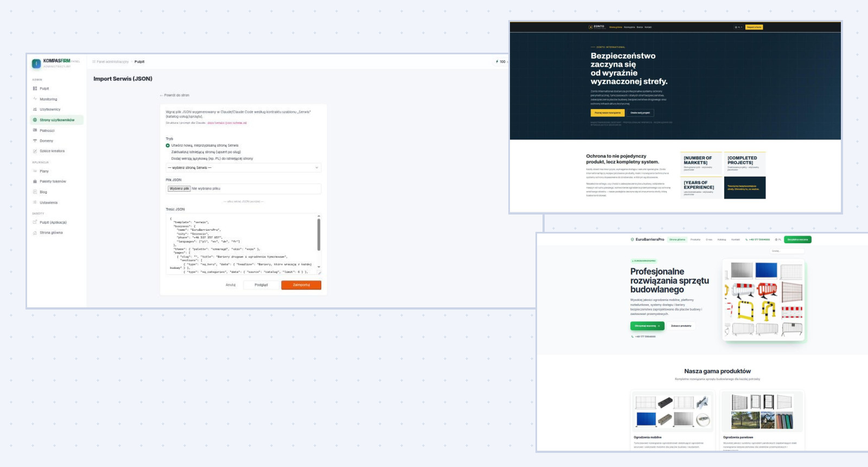This screenshot has height=467, width=868.
Task: Click inside the Treść JSON textarea
Action: pos(240,244)
